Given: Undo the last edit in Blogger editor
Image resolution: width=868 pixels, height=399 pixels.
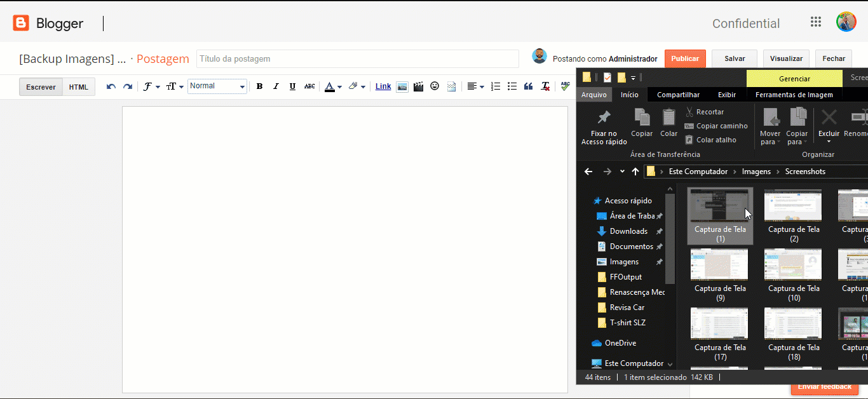Looking at the screenshot, I should 111,86.
